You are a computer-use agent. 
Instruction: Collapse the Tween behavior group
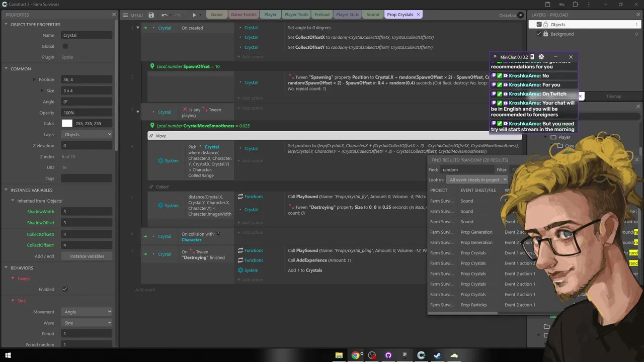(x=13, y=279)
